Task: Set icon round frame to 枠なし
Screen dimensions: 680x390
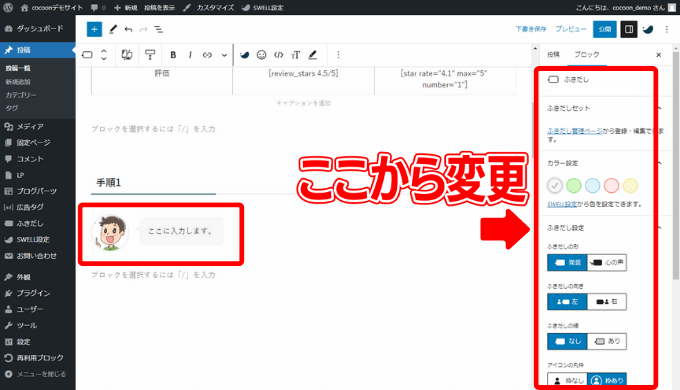Action: pyautogui.click(x=567, y=380)
